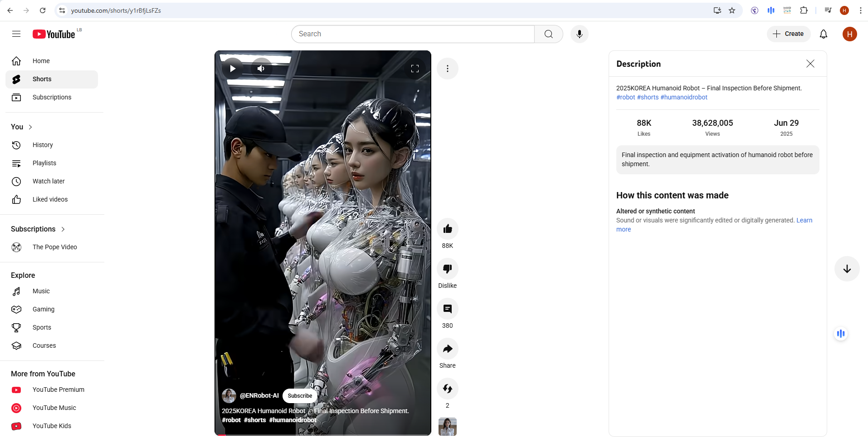View site information icon
The width and height of the screenshot is (868, 439).
click(x=62, y=10)
